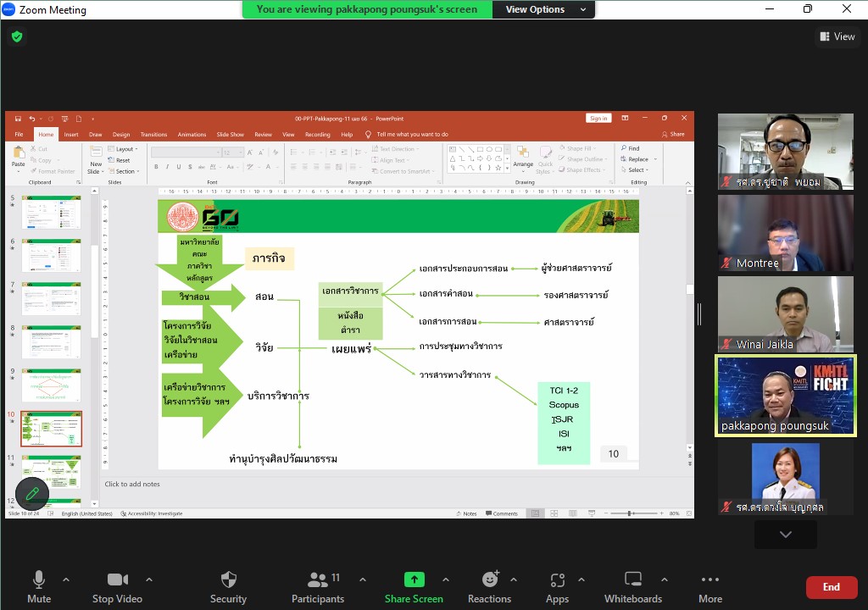This screenshot has width=868, height=610.
Task: Toggle Bold formatting
Action: pyautogui.click(x=157, y=167)
